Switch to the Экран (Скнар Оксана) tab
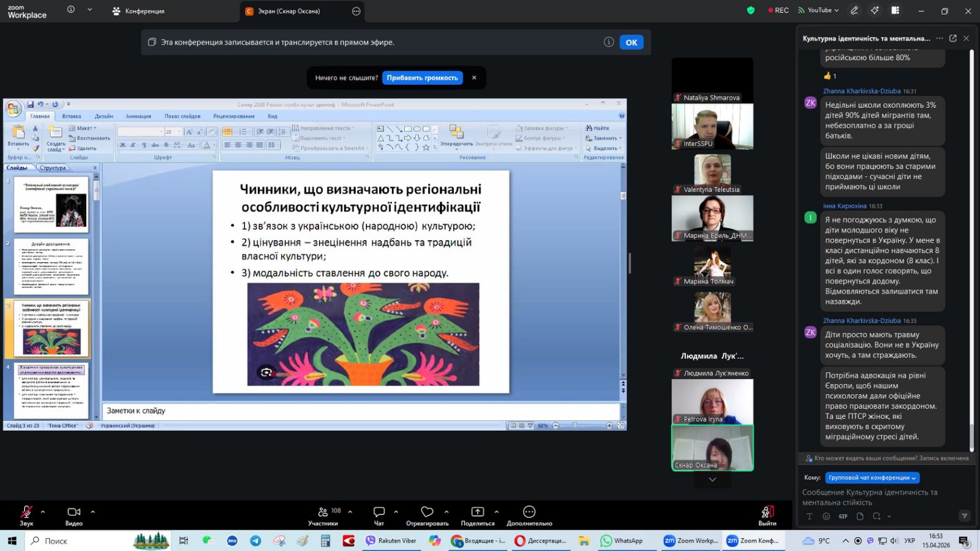Screen dimensions: 980x551 point(288,11)
